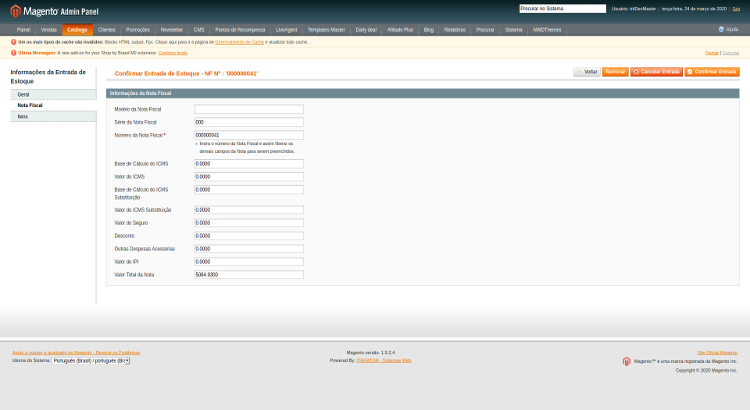Select the Nota Fiscal tab
Image resolution: width=750 pixels, height=410 pixels.
point(54,105)
